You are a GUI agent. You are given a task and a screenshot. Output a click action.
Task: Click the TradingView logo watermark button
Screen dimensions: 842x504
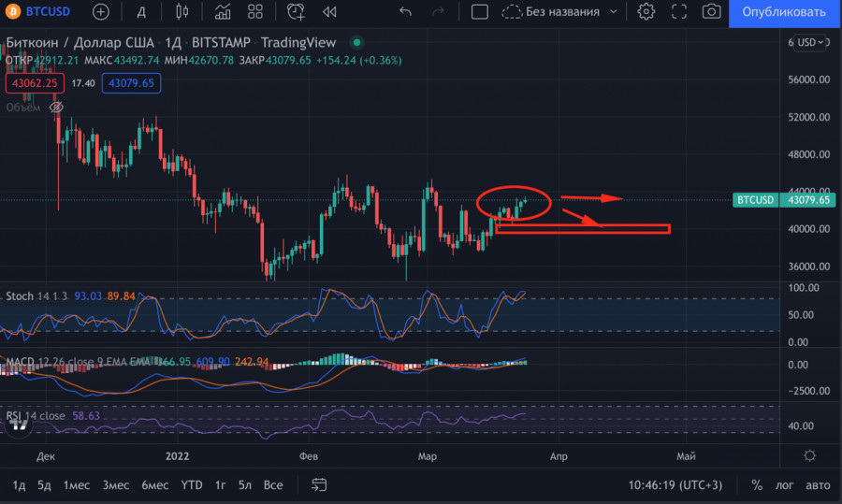(x=19, y=426)
